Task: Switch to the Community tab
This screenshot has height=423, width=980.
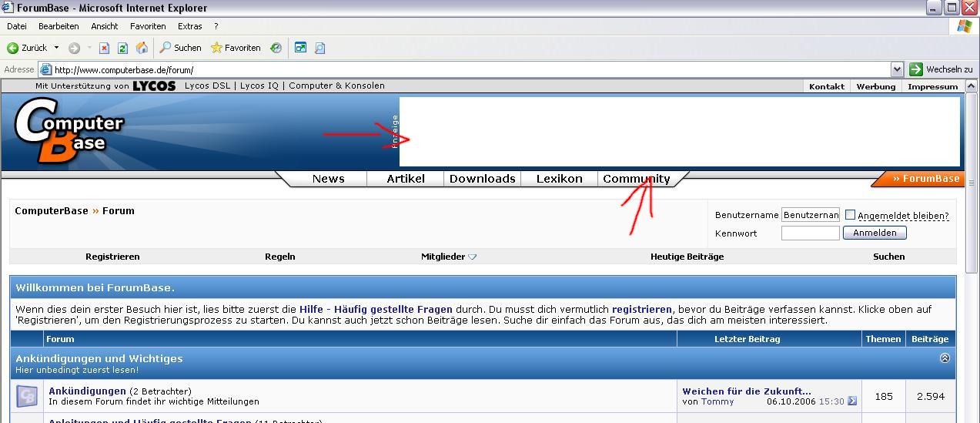Action: pyautogui.click(x=637, y=179)
